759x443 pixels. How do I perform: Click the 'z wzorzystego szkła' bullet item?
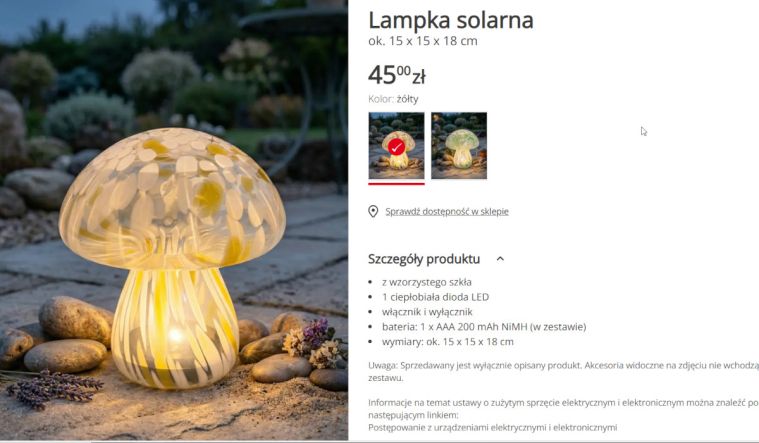click(x=426, y=282)
